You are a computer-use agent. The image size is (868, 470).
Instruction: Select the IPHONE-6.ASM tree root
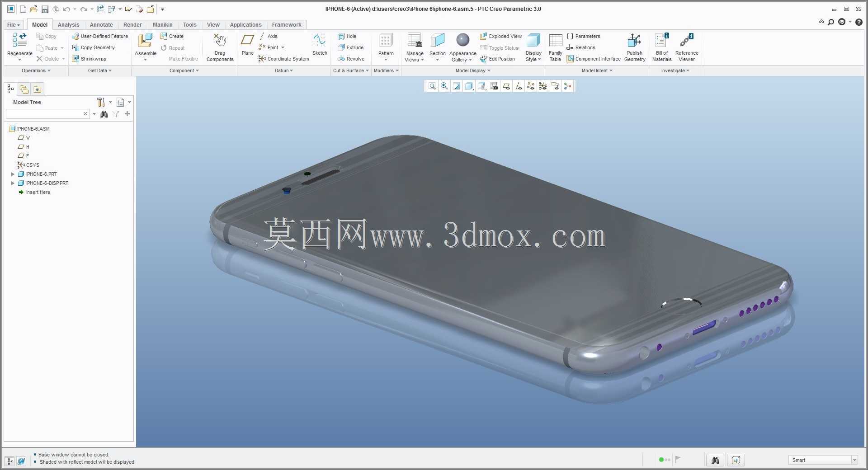(x=29, y=129)
